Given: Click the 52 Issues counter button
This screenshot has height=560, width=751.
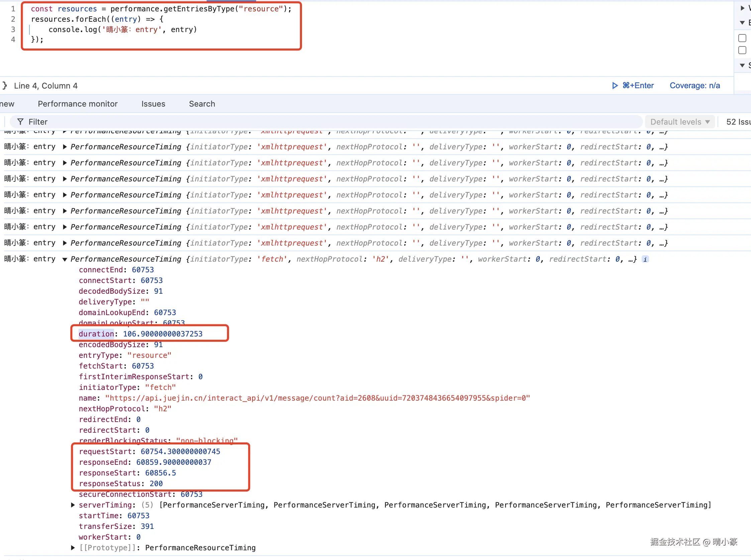Looking at the screenshot, I should tap(738, 122).
